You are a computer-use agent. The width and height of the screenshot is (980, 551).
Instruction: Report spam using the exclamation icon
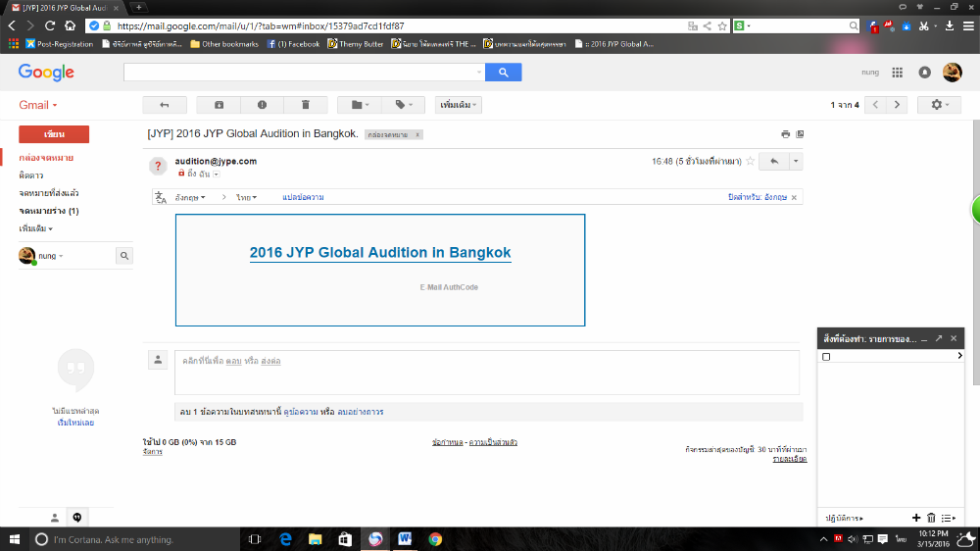[262, 105]
